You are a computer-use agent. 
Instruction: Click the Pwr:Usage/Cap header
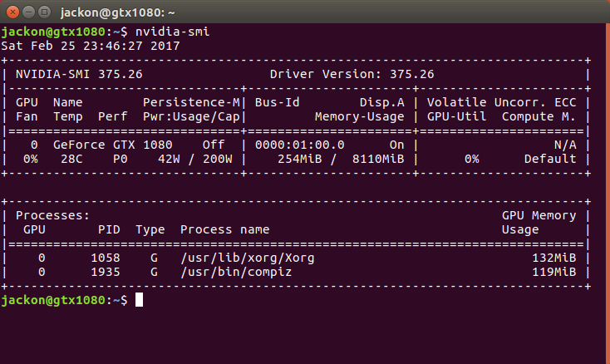pos(191,116)
